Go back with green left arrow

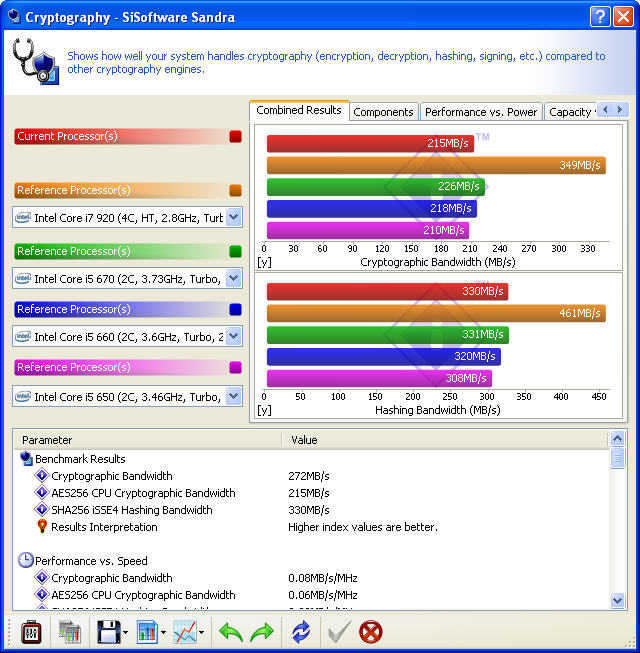(231, 632)
